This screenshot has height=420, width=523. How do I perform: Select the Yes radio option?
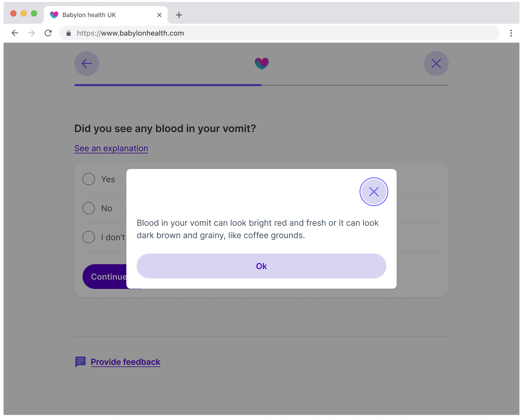pos(88,179)
